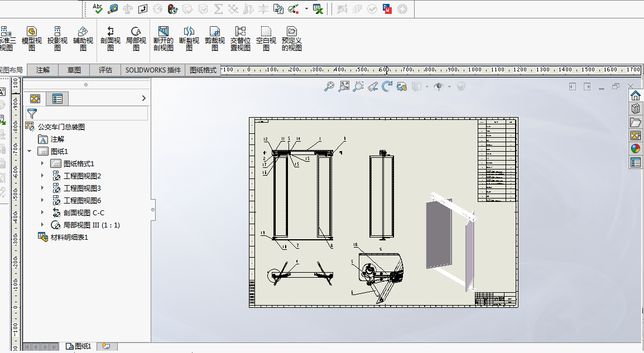Insert a Projected View (投影视图)
This screenshot has width=644, height=353.
[57, 38]
